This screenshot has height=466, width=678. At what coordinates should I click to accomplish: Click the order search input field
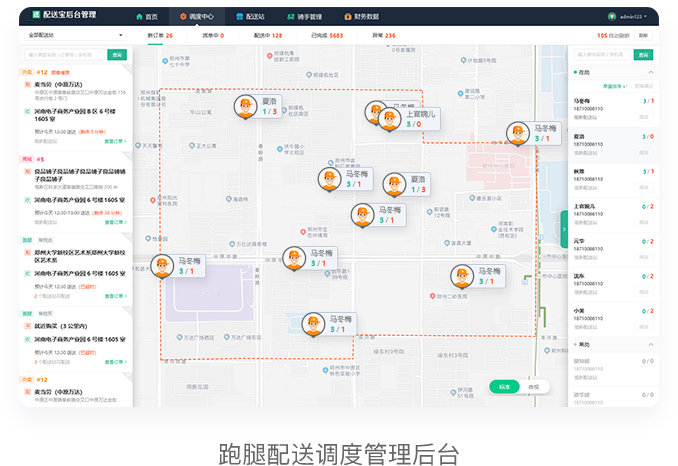pos(64,54)
